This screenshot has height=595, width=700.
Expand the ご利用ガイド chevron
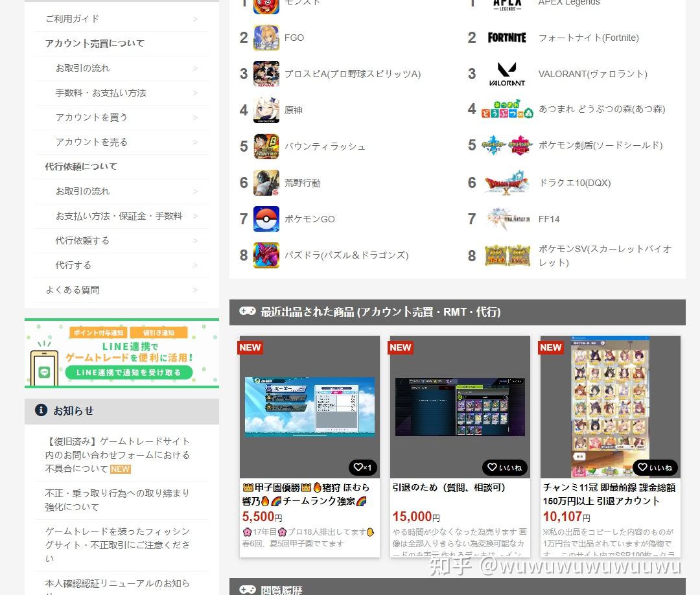click(195, 19)
